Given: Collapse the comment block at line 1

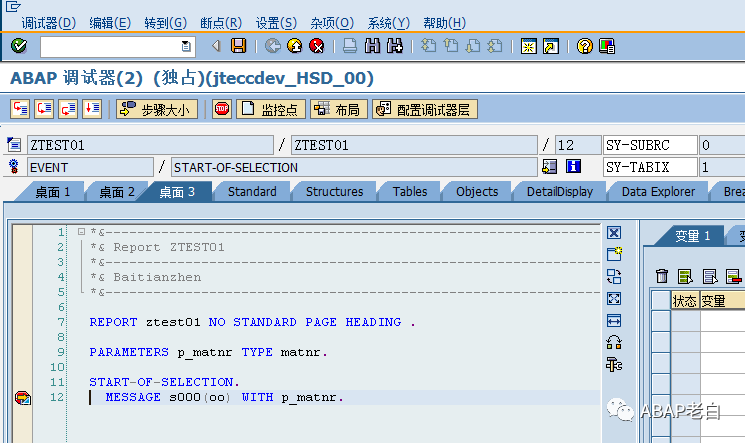Looking at the screenshot, I should click(81, 231).
